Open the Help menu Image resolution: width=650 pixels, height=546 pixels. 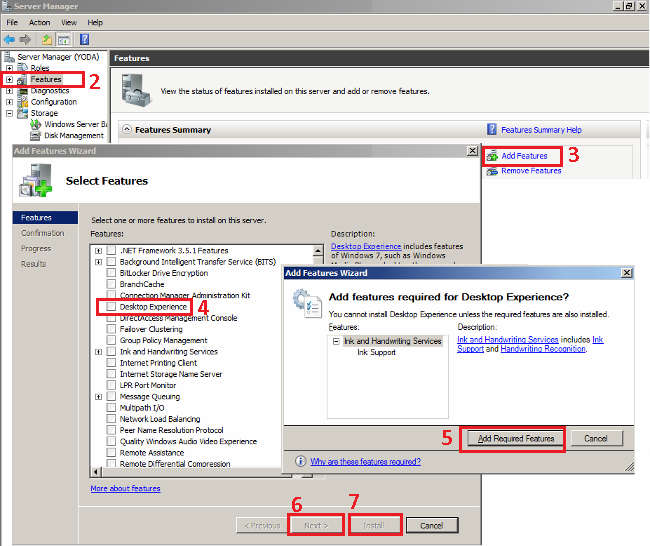point(95,22)
